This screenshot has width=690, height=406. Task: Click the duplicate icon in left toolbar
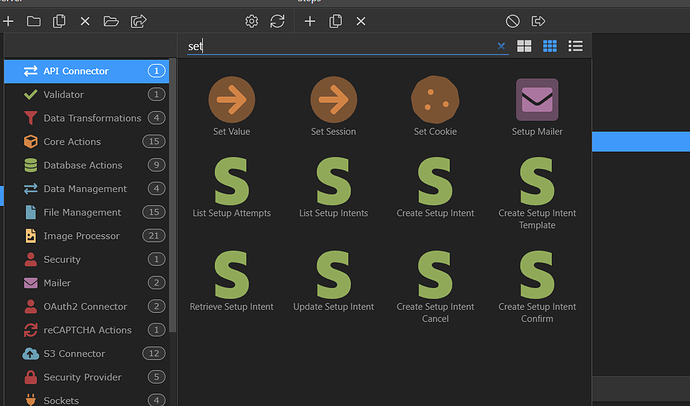[x=59, y=21]
